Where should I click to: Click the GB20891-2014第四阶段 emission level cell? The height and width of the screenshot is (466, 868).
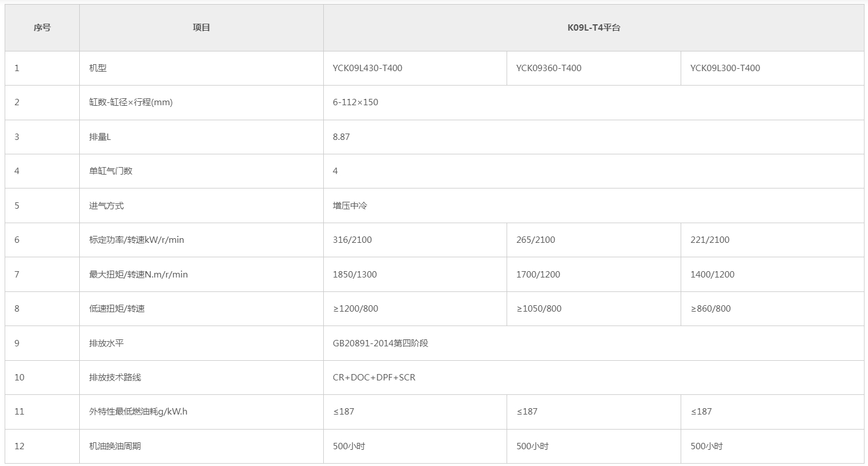595,343
